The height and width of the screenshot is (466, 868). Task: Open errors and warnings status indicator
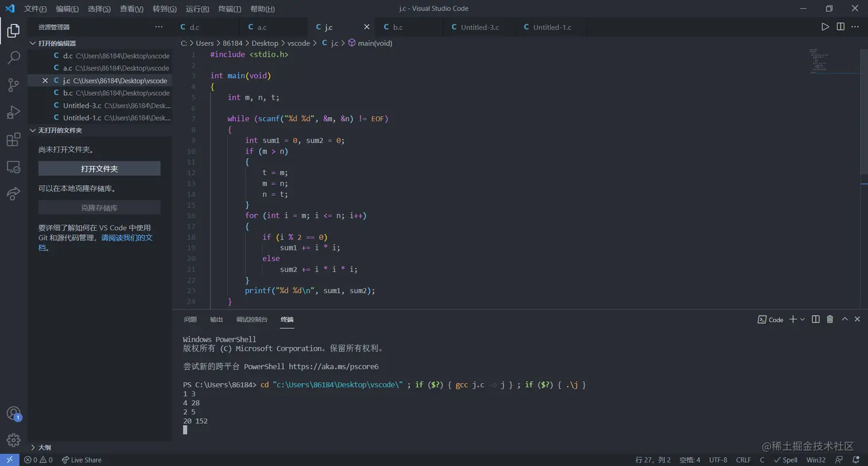click(x=38, y=460)
